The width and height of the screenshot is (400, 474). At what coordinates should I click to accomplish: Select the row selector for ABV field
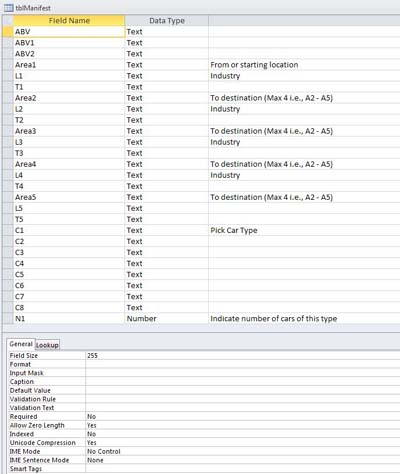coord(8,32)
